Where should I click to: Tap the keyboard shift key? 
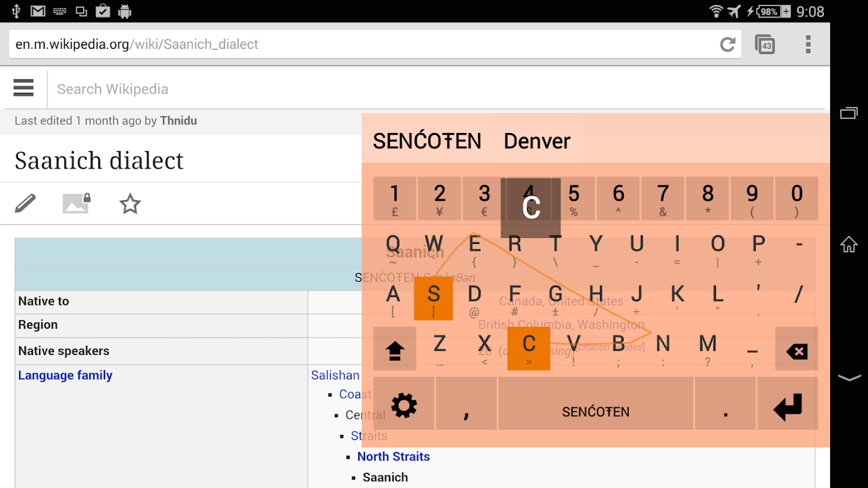pyautogui.click(x=394, y=349)
